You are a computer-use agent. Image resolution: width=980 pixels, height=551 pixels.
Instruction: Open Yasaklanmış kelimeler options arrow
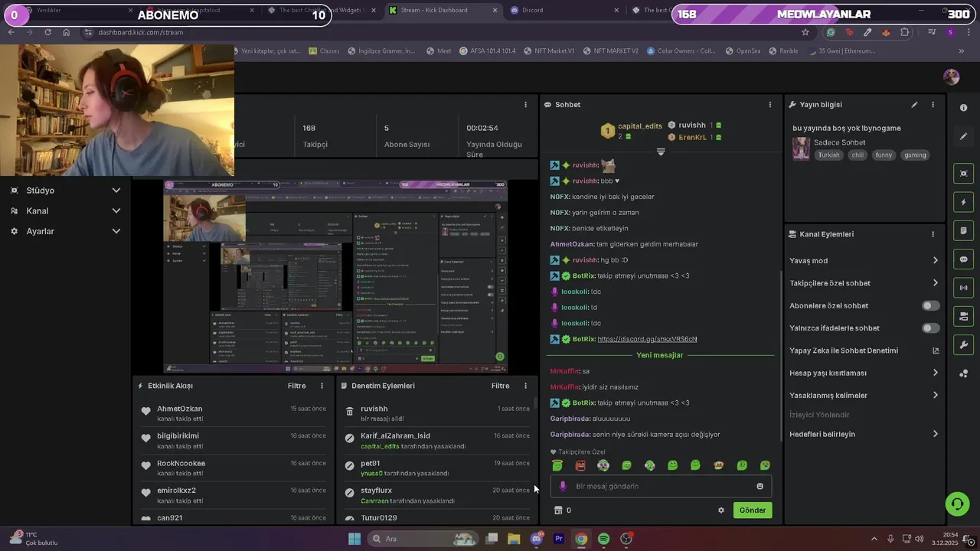pyautogui.click(x=935, y=396)
